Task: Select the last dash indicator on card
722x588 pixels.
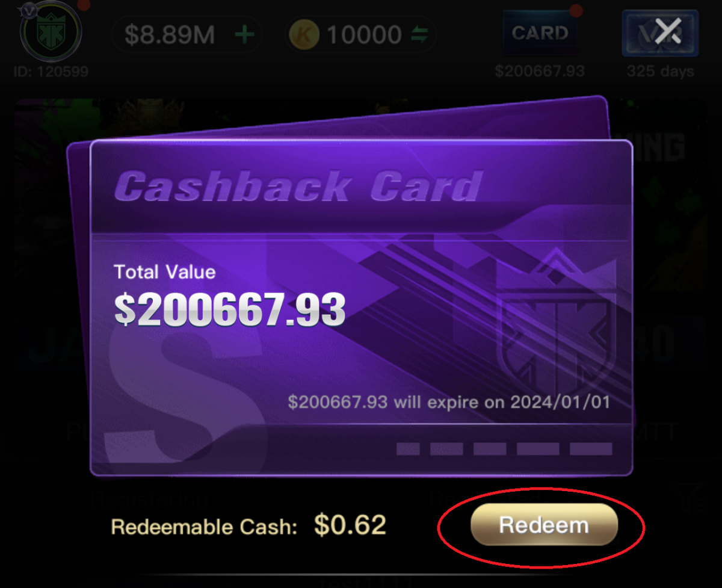Action: (591, 448)
